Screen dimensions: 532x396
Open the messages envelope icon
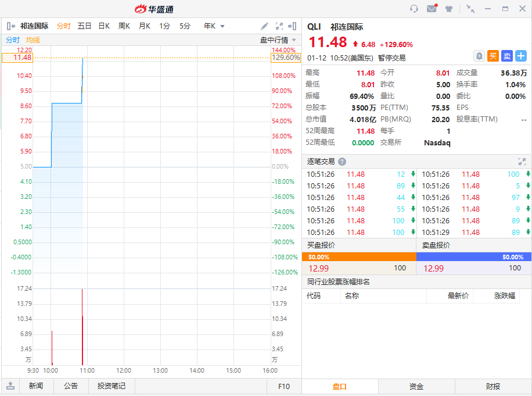click(x=432, y=9)
